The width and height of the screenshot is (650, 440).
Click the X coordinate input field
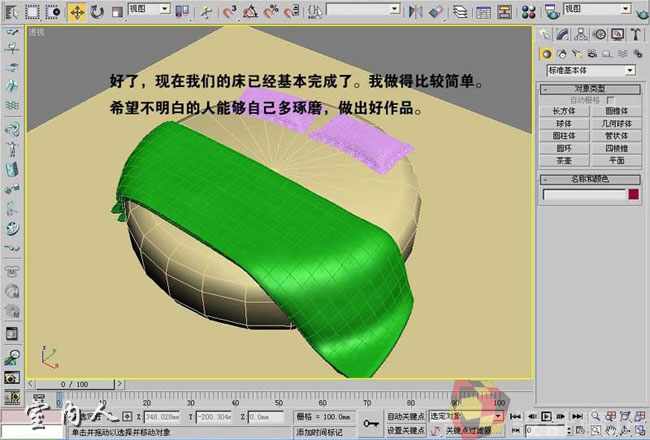tap(162, 416)
